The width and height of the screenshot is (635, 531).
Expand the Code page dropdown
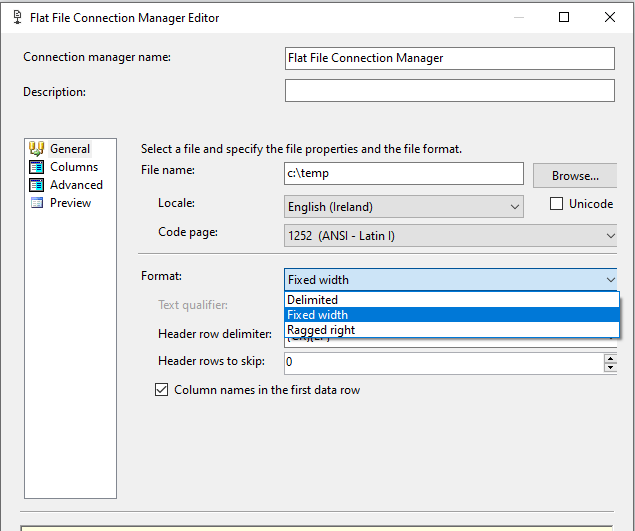(609, 235)
